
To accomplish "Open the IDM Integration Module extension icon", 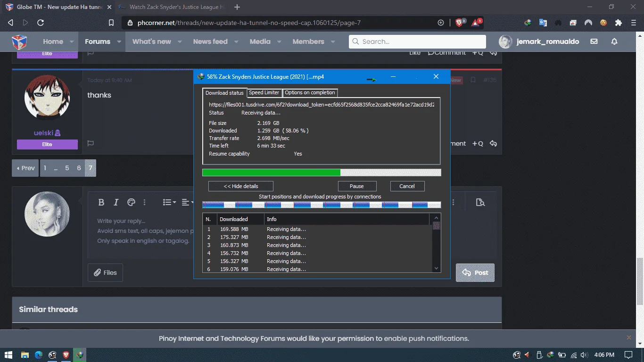I will (x=528, y=23).
